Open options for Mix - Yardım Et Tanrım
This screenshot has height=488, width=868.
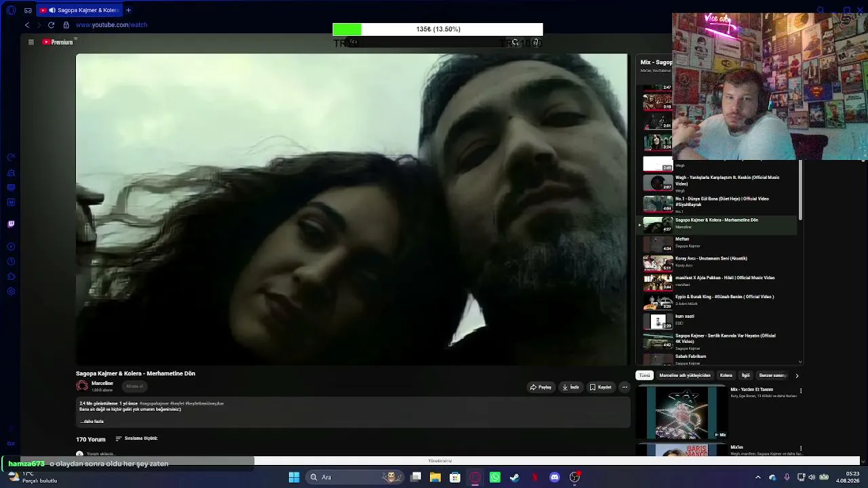(x=801, y=391)
